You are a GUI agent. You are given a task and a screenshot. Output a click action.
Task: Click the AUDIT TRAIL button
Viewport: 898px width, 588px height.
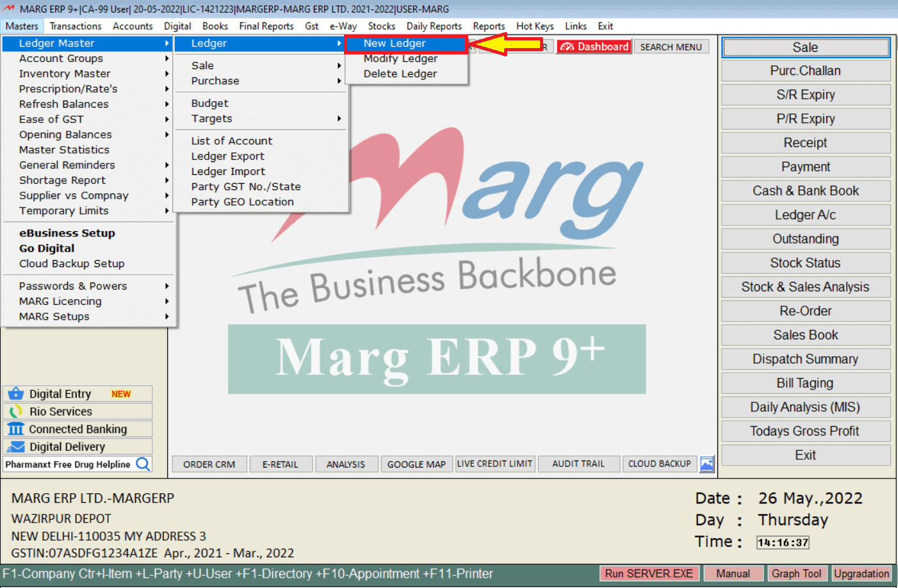(578, 464)
